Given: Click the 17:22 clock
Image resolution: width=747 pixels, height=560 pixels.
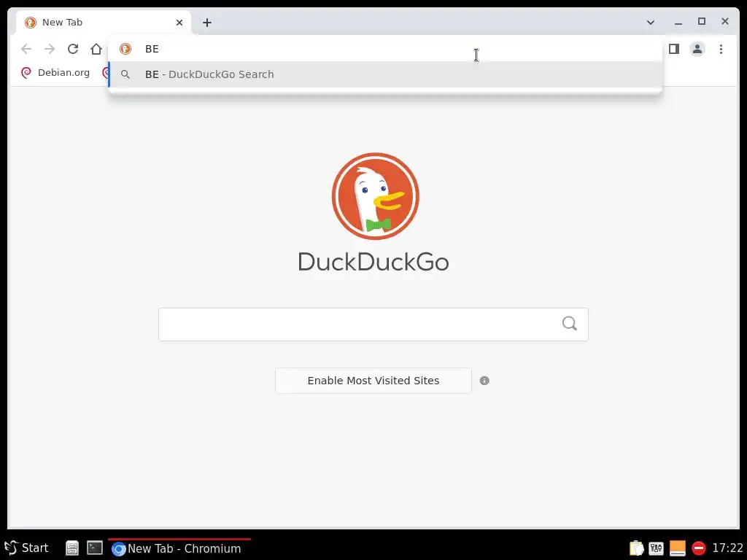Looking at the screenshot, I should [727, 548].
